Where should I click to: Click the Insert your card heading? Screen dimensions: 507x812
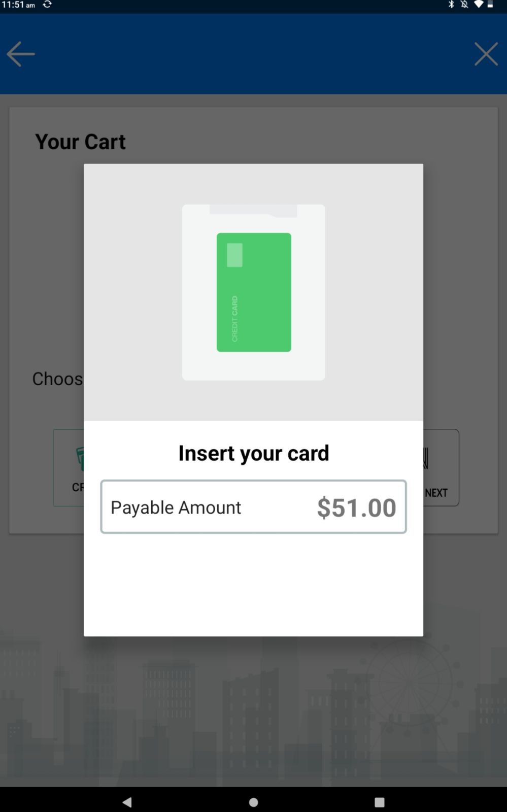(254, 453)
